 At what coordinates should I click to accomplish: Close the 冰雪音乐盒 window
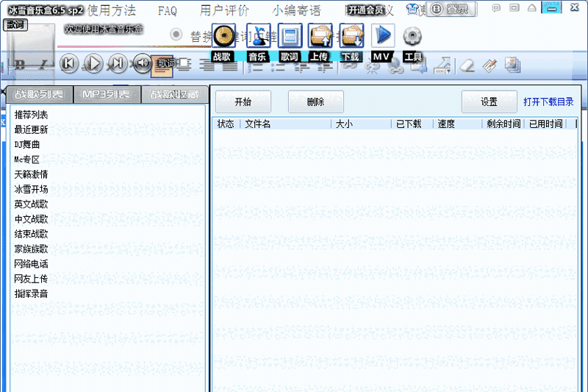click(574, 7)
